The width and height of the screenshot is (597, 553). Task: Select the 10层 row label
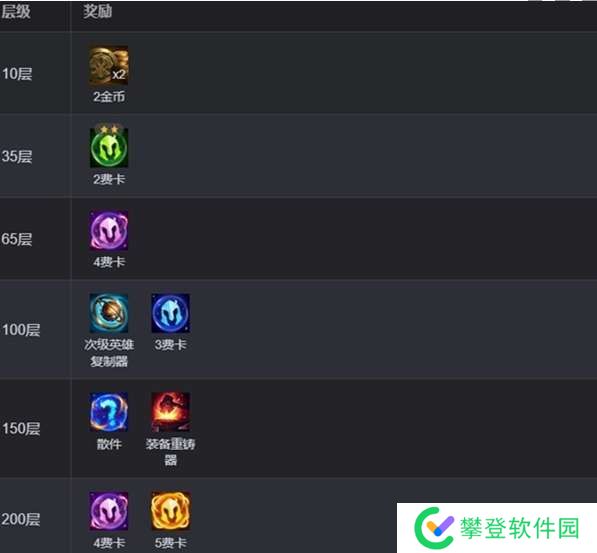17,74
